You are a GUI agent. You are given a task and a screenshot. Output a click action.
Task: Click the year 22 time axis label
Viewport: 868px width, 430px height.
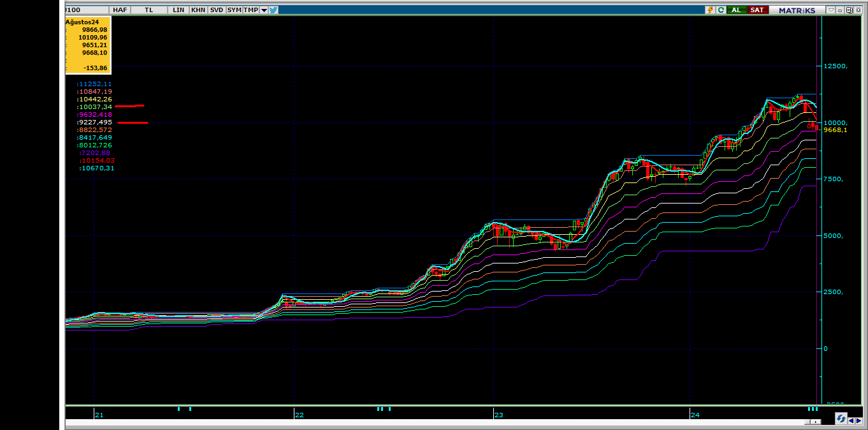299,415
